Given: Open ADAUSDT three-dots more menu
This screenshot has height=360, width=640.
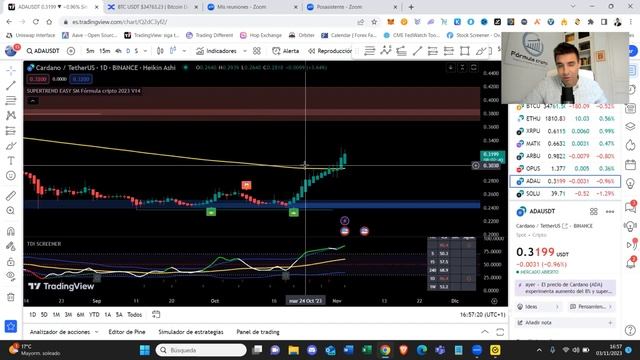Looking at the screenshot, I should coord(610,211).
